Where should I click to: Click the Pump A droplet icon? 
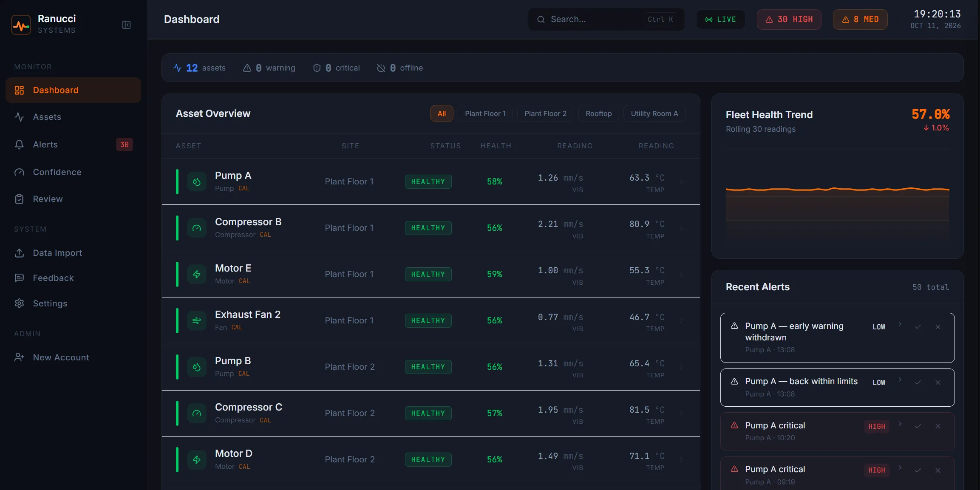196,182
